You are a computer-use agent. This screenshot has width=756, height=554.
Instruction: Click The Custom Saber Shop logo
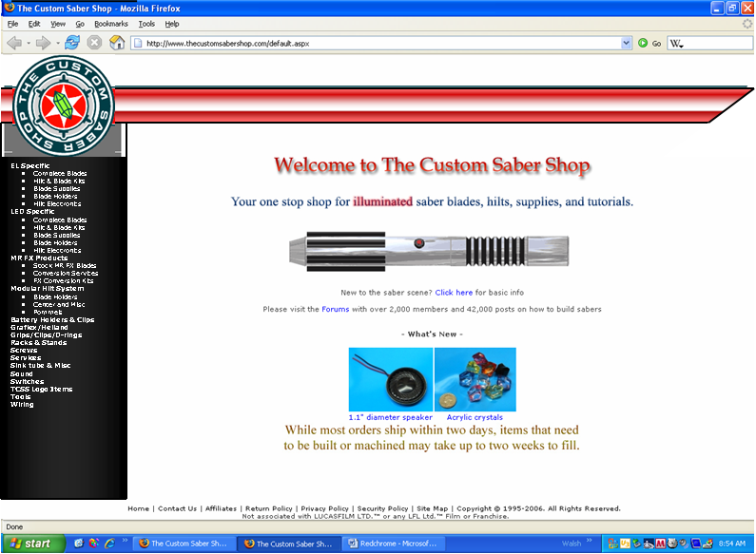click(64, 105)
